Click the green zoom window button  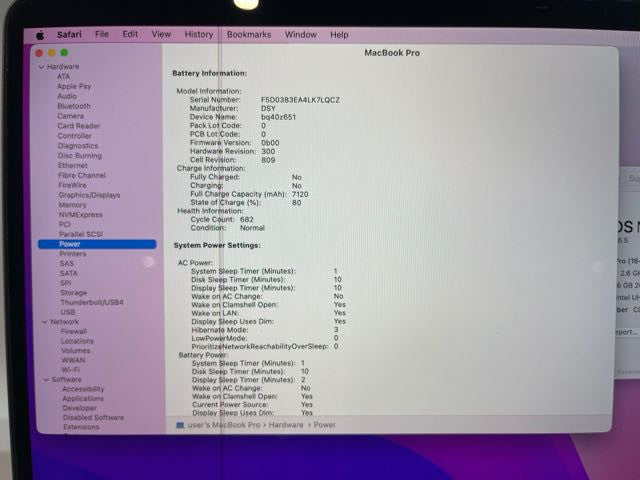point(64,53)
